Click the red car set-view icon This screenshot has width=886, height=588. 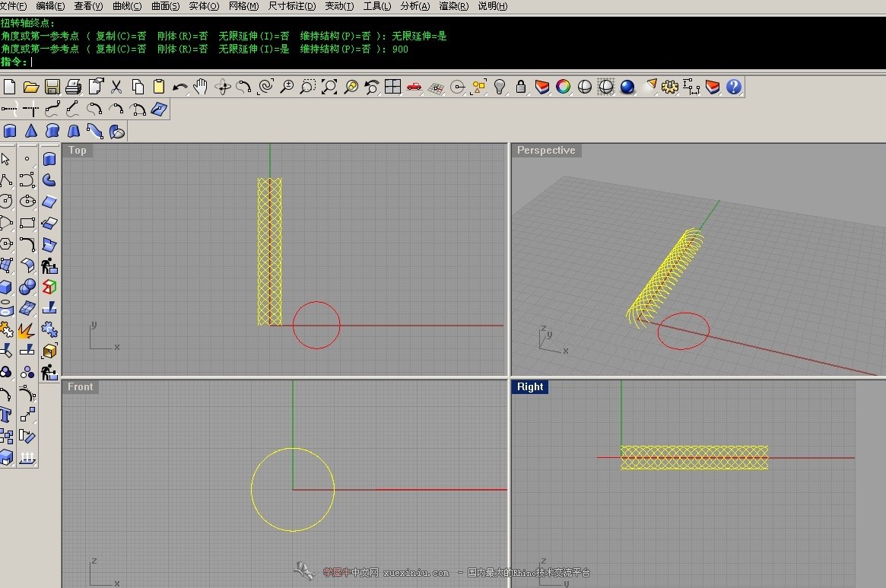click(x=414, y=87)
